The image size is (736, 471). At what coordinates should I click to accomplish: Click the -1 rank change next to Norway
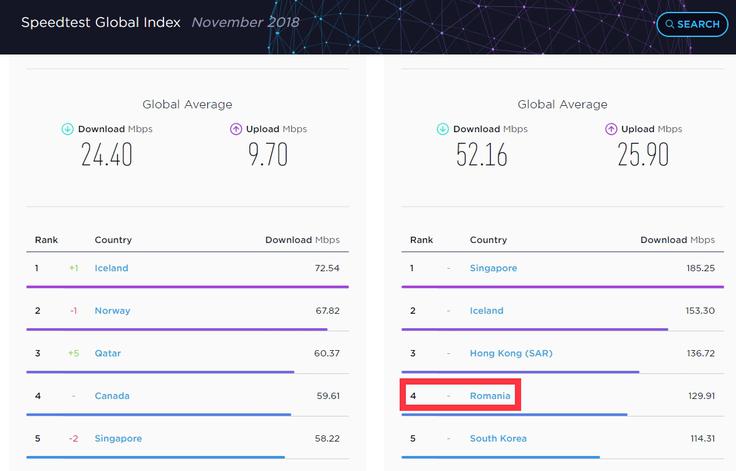[74, 311]
